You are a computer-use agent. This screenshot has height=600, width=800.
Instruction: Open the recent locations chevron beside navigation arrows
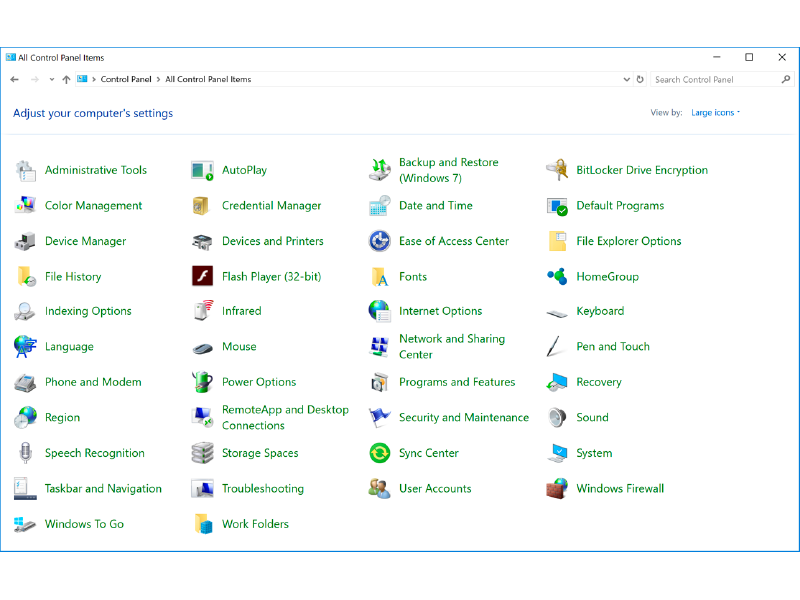point(51,79)
